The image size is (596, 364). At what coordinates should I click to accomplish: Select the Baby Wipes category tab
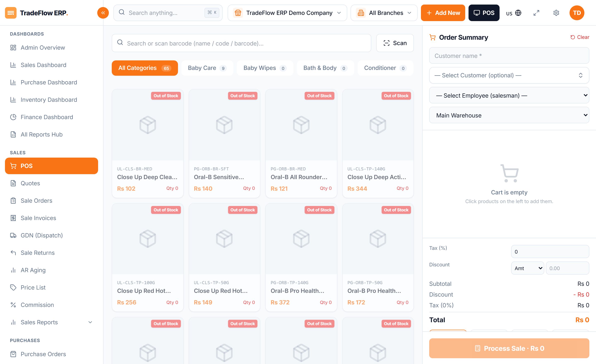[265, 68]
